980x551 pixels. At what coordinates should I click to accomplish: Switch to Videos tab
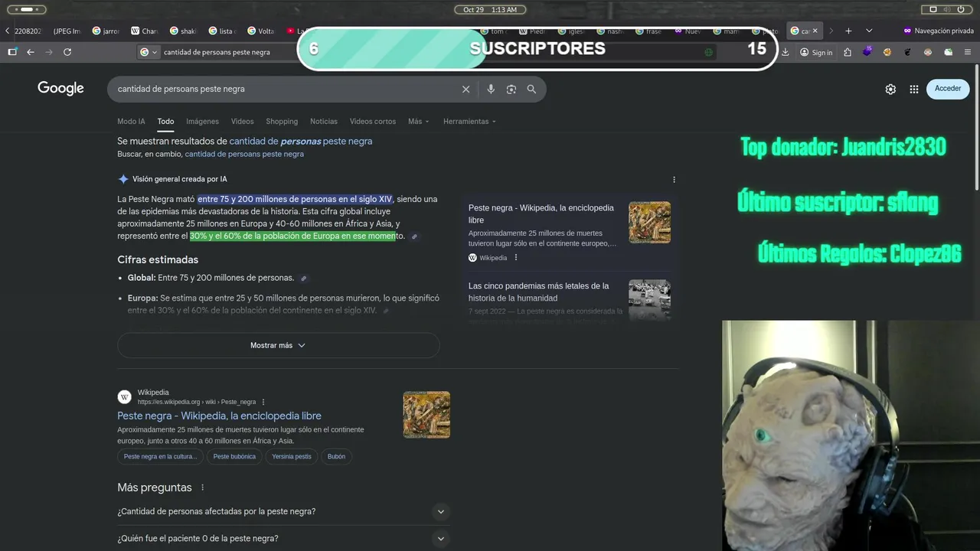pyautogui.click(x=242, y=121)
